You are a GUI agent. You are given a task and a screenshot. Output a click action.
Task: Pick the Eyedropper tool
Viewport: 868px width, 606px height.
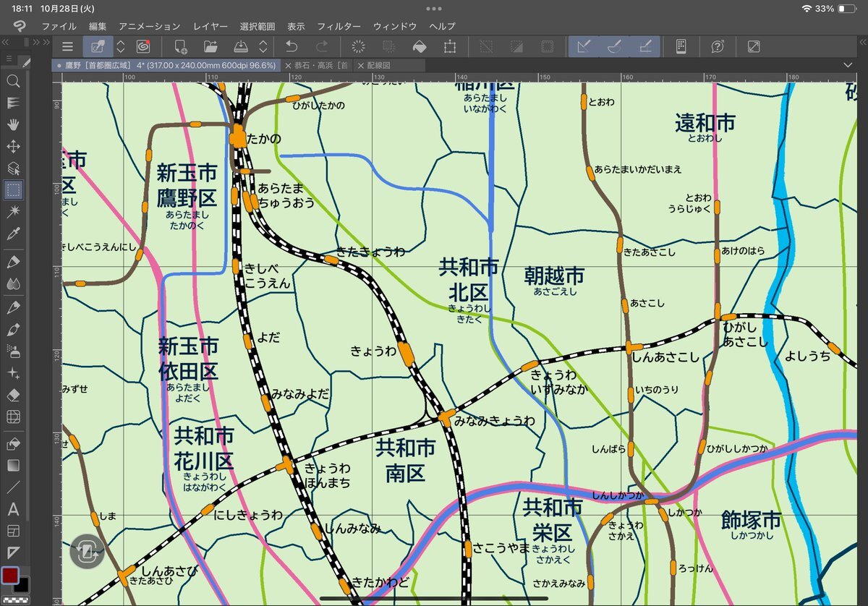pyautogui.click(x=13, y=234)
